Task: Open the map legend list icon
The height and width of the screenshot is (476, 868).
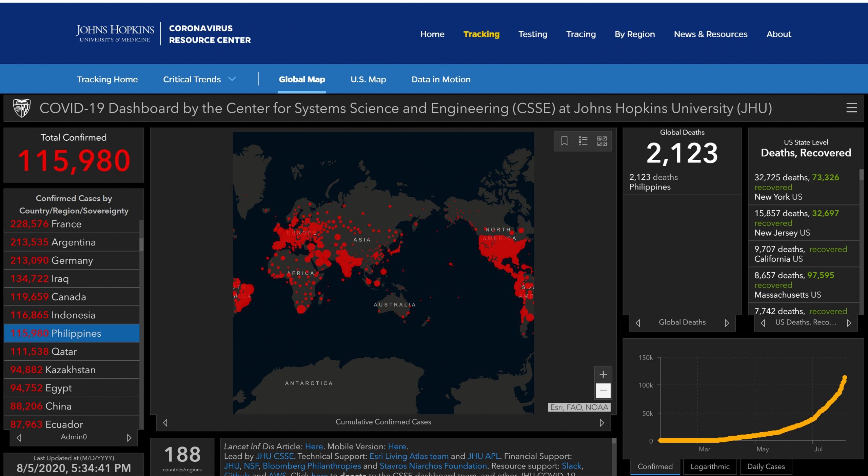Action: click(x=583, y=141)
